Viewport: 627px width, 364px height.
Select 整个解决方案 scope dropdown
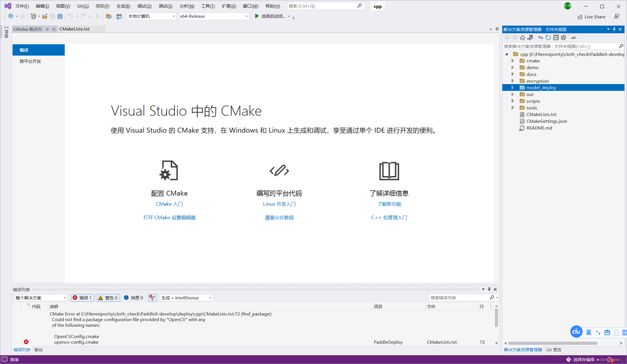[40, 298]
